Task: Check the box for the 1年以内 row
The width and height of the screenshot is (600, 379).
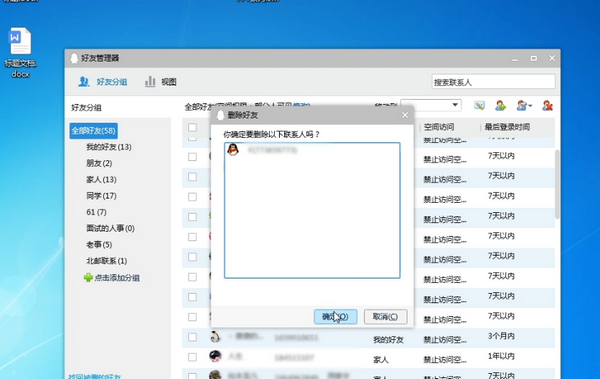Action: pyautogui.click(x=192, y=357)
